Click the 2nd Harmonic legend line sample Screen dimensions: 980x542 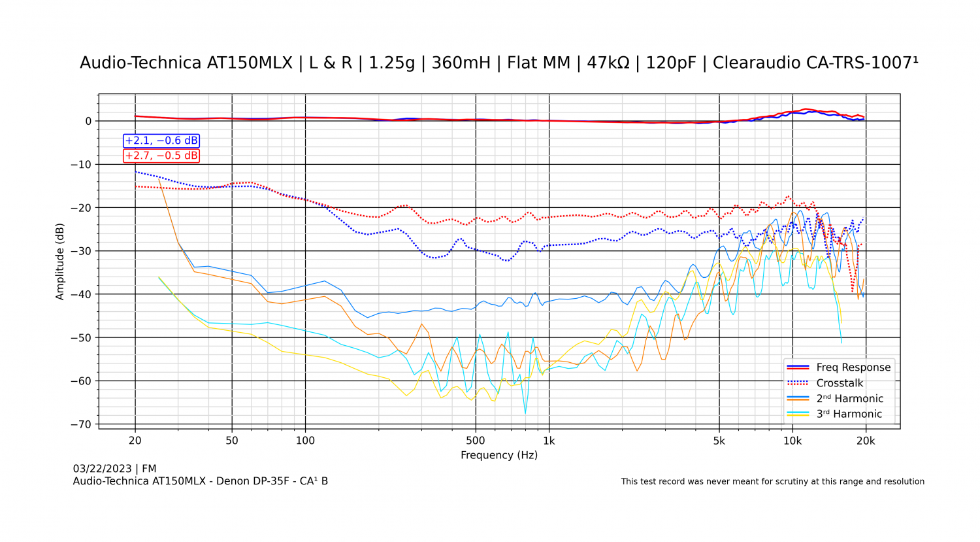[x=798, y=398]
